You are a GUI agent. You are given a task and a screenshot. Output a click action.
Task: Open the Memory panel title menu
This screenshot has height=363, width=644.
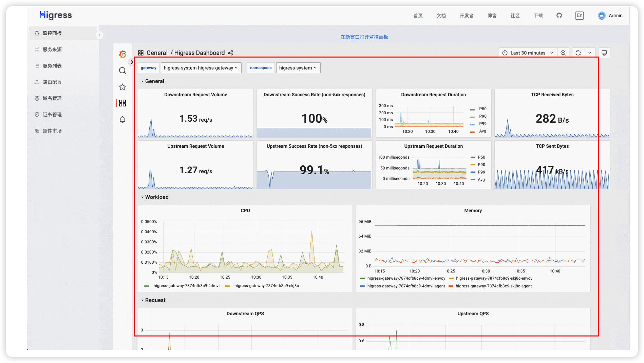click(x=473, y=210)
